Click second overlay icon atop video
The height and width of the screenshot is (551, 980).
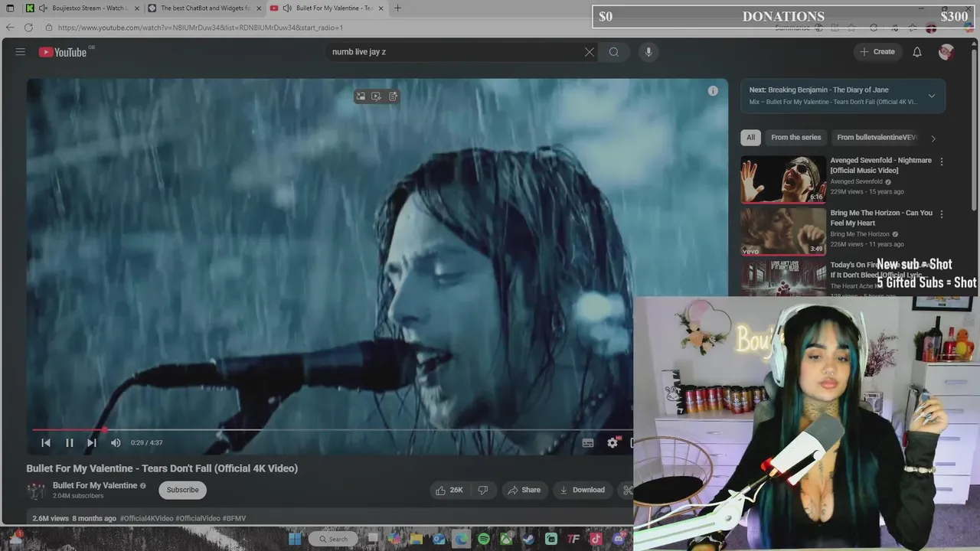[x=376, y=96]
